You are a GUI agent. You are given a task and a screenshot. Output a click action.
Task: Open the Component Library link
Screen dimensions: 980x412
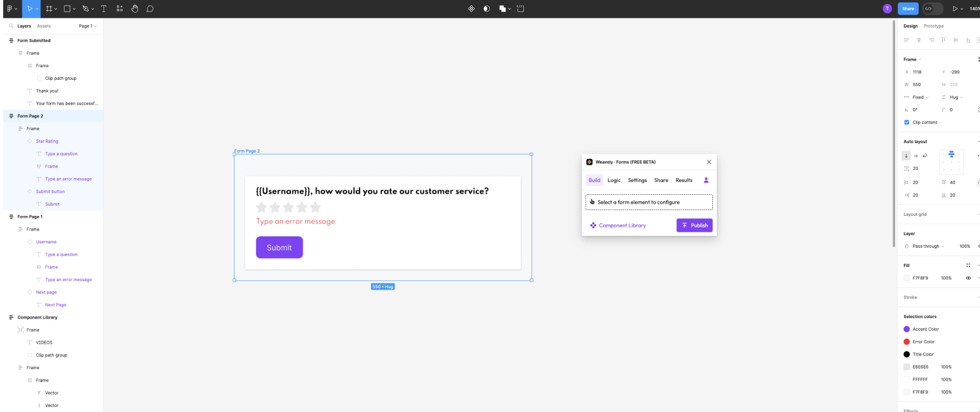pyautogui.click(x=618, y=225)
